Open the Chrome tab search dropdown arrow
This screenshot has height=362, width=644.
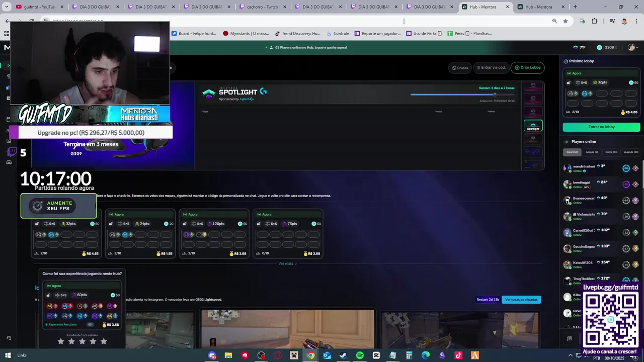point(7,7)
